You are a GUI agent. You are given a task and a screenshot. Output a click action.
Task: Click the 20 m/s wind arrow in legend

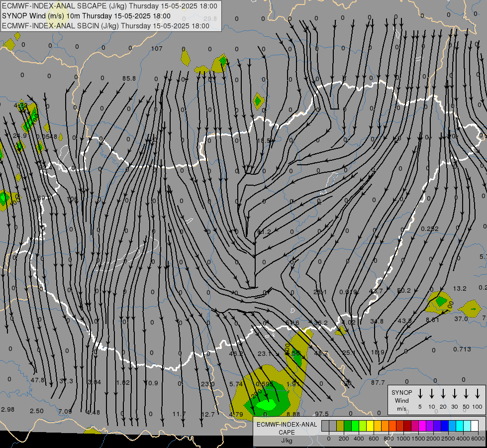443,394
